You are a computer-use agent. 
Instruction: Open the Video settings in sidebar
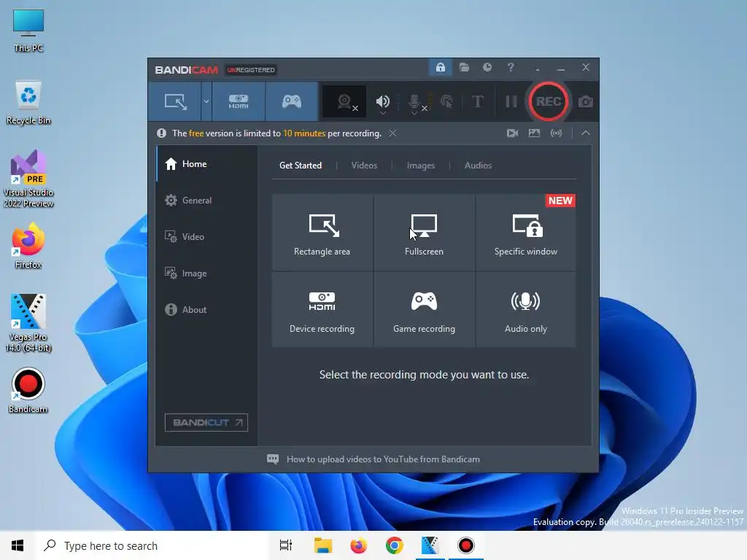click(206, 237)
